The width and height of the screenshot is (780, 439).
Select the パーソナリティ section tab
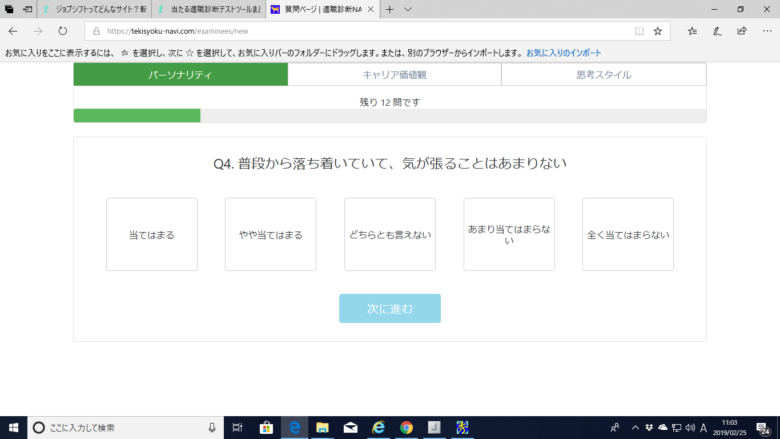tap(181, 75)
